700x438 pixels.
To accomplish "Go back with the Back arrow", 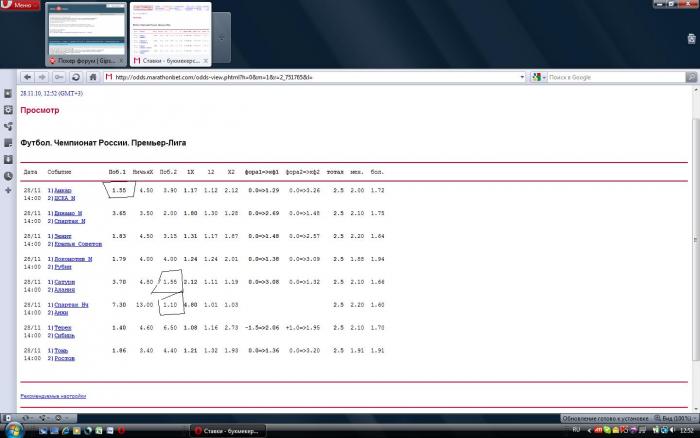I will pyautogui.click(x=27, y=77).
